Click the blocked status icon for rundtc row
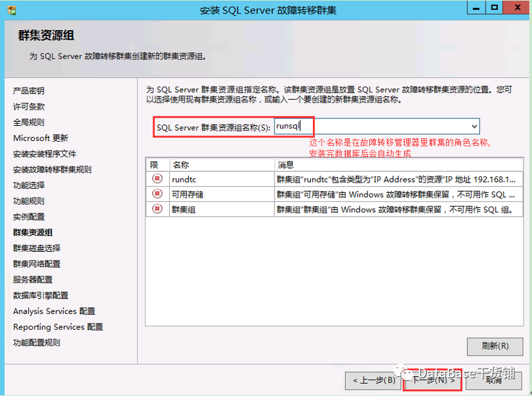 pos(157,179)
